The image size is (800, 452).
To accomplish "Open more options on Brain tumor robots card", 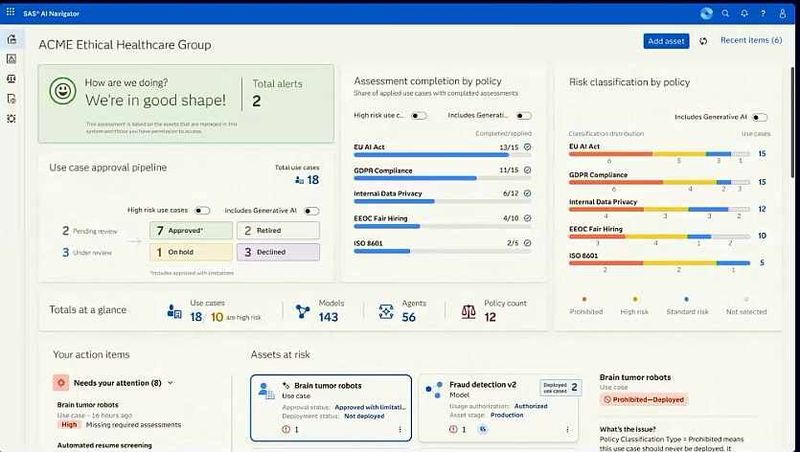I will [400, 430].
